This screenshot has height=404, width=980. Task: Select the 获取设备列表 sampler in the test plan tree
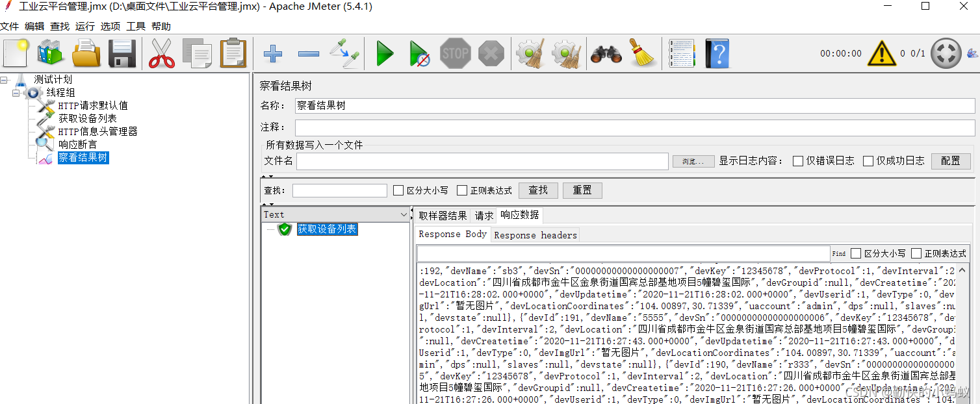coord(88,119)
